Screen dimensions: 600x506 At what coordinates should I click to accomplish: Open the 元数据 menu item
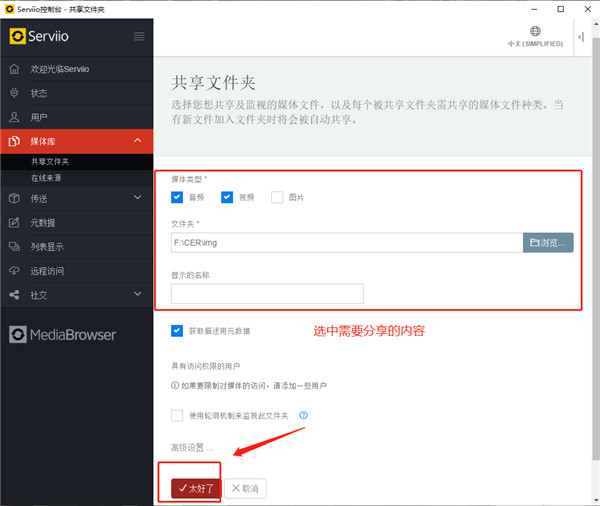click(x=77, y=222)
